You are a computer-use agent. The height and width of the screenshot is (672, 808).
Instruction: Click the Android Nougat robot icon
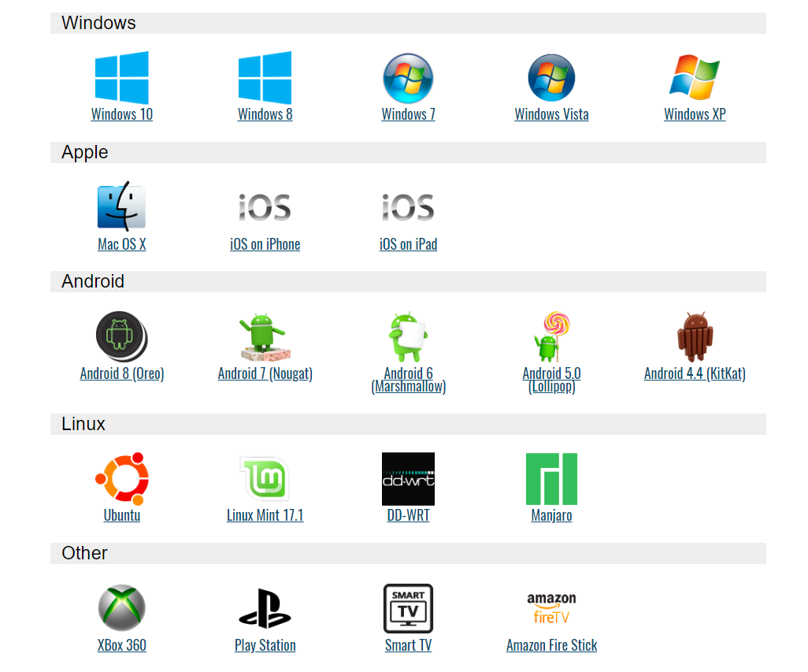point(265,336)
